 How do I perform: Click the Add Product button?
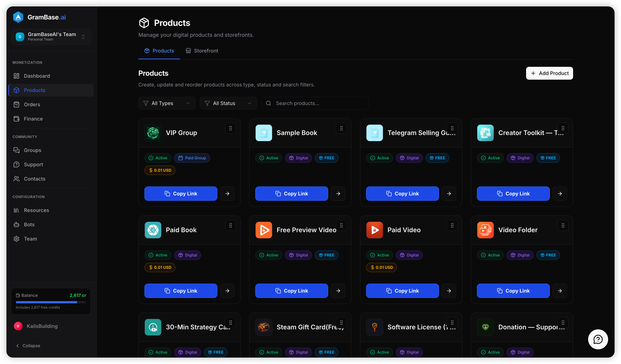tap(549, 73)
